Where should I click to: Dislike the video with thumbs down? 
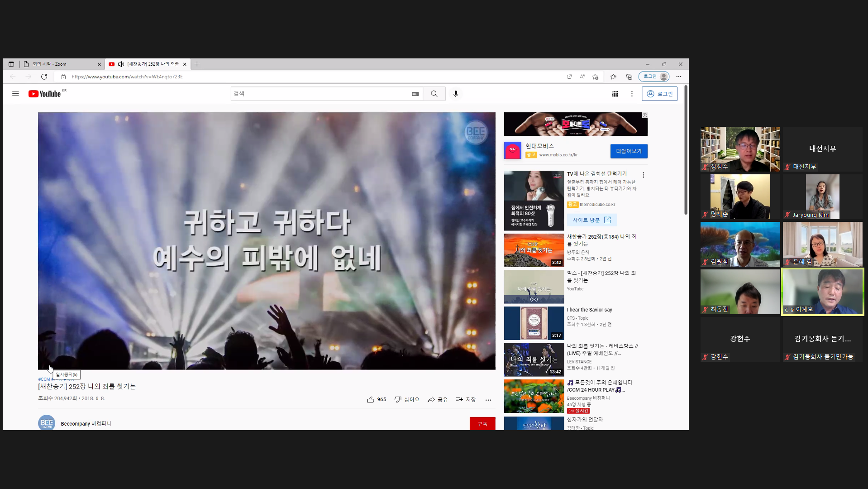(x=407, y=399)
